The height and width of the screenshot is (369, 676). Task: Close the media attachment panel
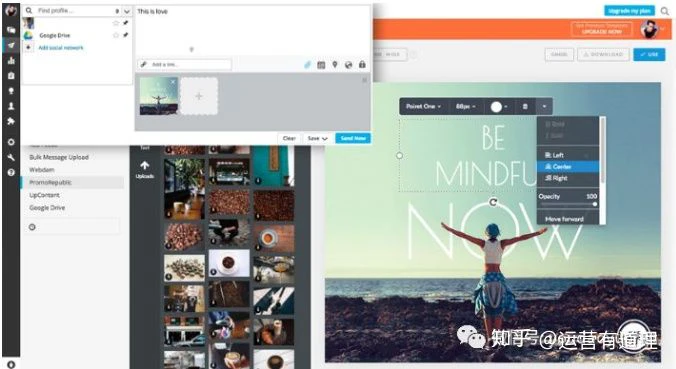point(365,80)
